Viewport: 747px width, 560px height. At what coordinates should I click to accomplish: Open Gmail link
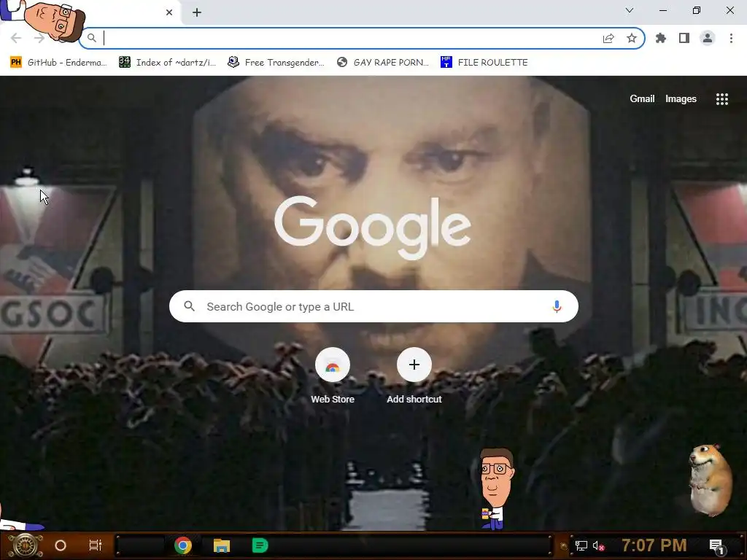tap(642, 98)
